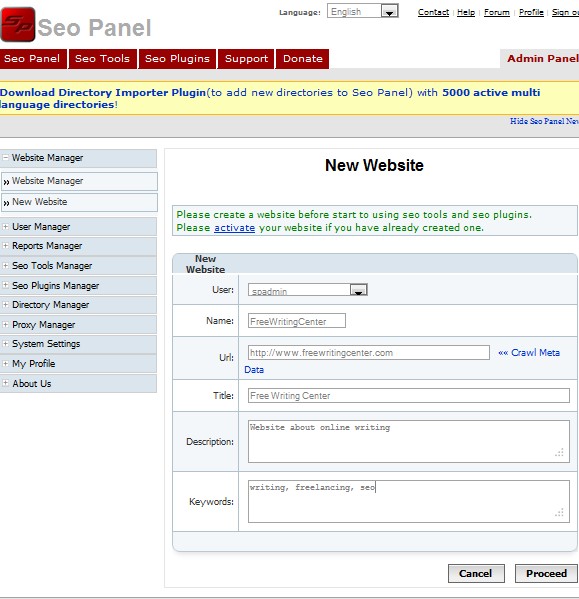Click the Description text area
Image resolution: width=579 pixels, height=599 pixels.
tap(409, 441)
